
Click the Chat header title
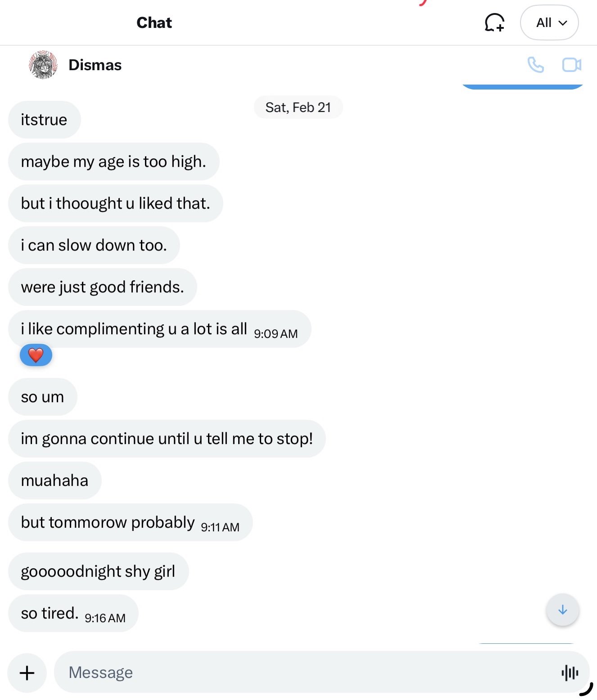pos(154,22)
